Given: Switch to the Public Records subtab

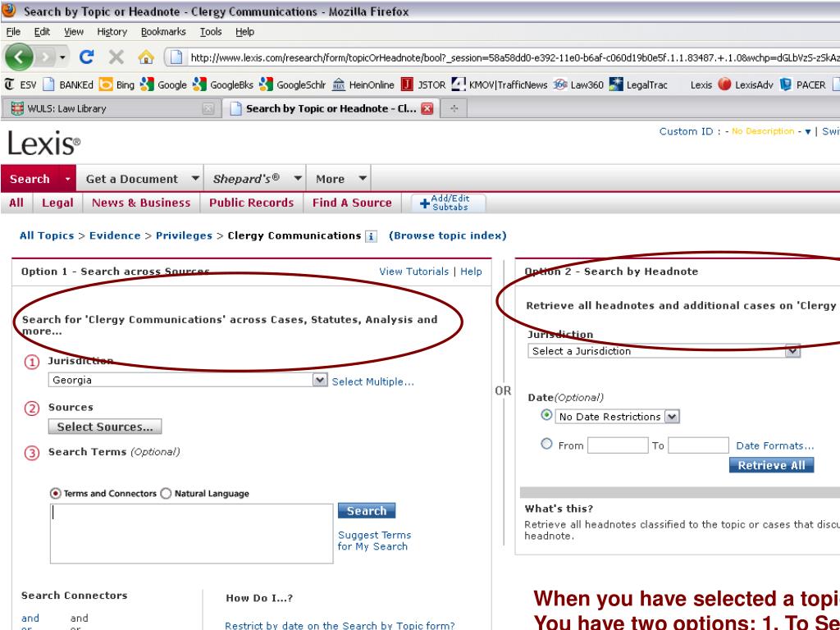Looking at the screenshot, I should click(x=251, y=203).
